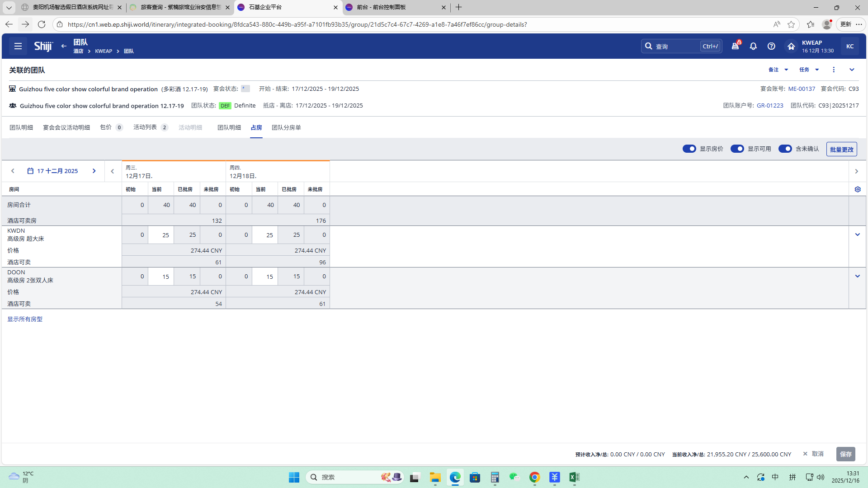The width and height of the screenshot is (868, 488).
Task: Expand the KWDN room type row
Action: pos(857,235)
